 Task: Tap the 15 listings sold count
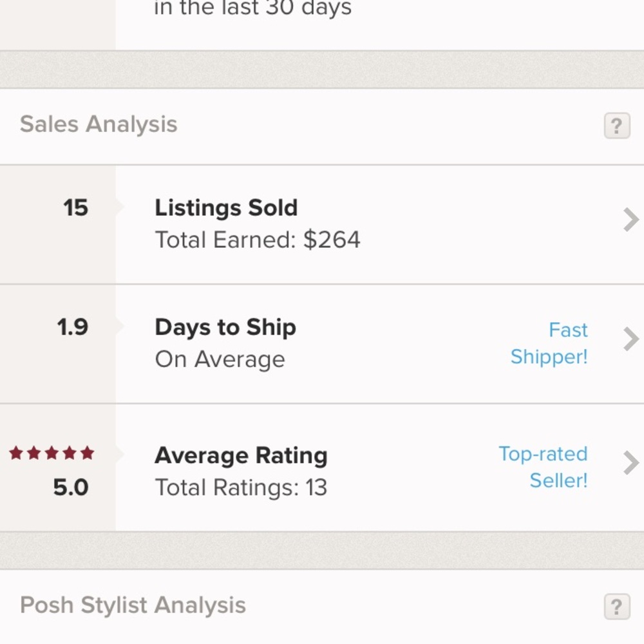75,208
